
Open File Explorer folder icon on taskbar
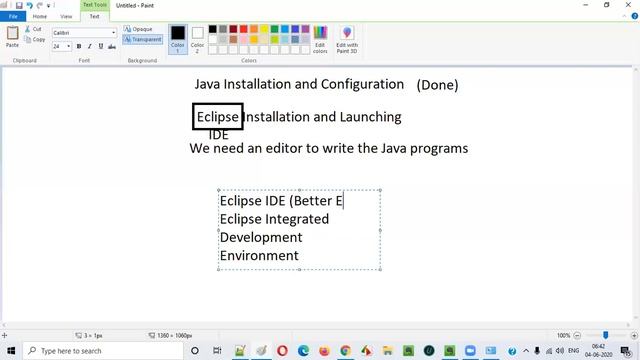[387, 351]
